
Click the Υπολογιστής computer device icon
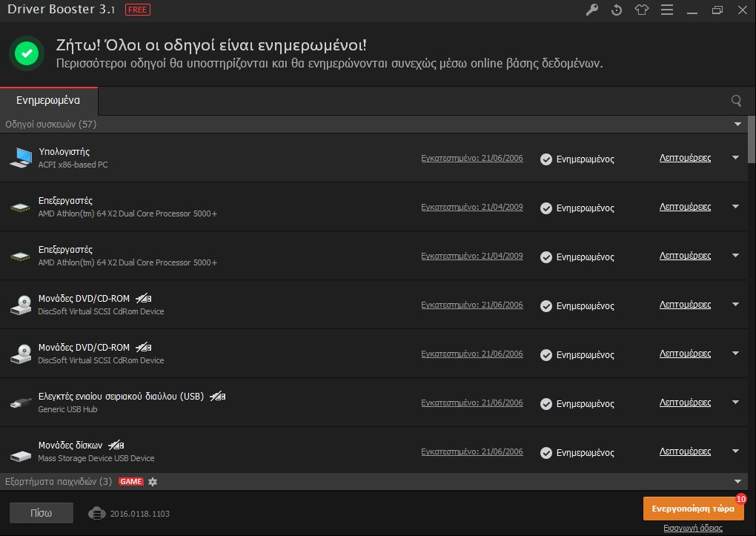click(x=21, y=158)
